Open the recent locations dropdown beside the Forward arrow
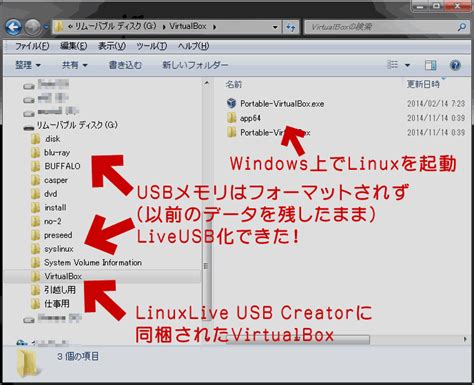474x385 pixels. (46, 27)
